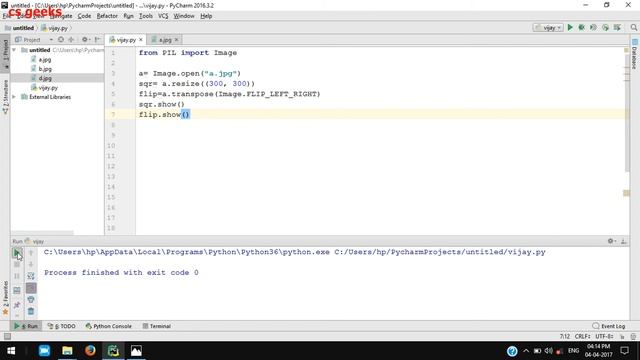640x360 pixels.
Task: Collapse the untitled project folder
Action: (14, 50)
